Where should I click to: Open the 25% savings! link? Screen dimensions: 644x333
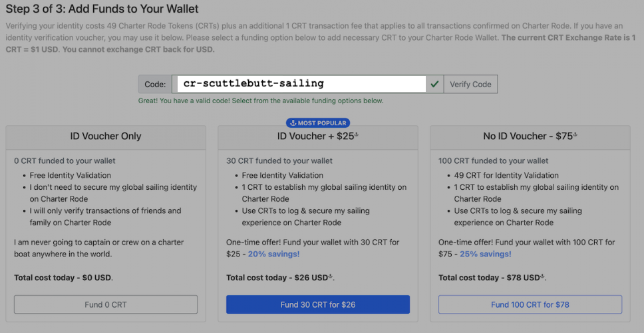pos(486,254)
